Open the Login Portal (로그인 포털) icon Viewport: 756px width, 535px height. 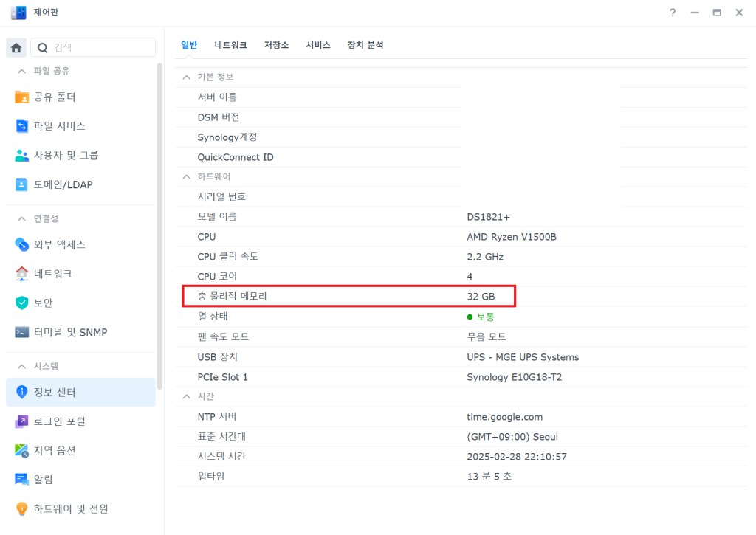coord(21,421)
